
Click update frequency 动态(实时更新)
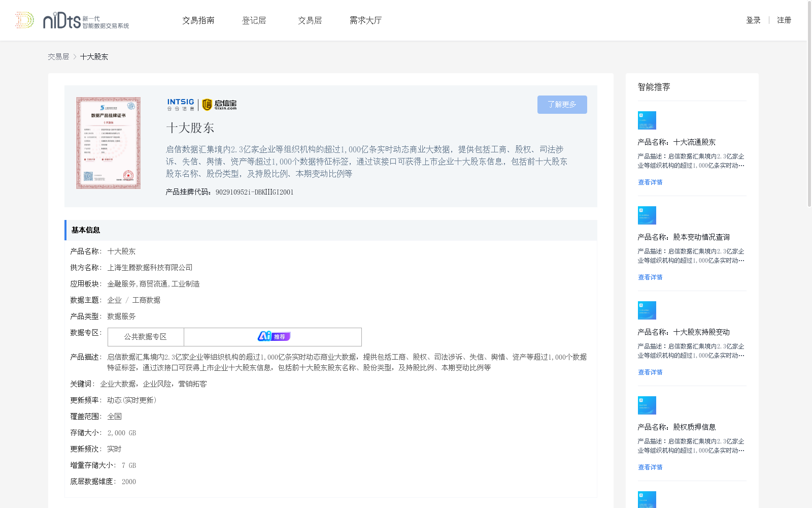(x=131, y=400)
